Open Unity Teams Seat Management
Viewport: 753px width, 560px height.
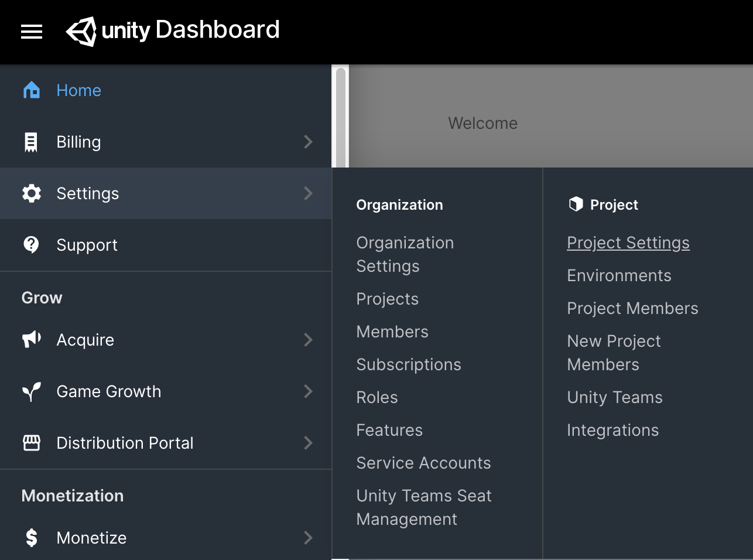tap(424, 507)
